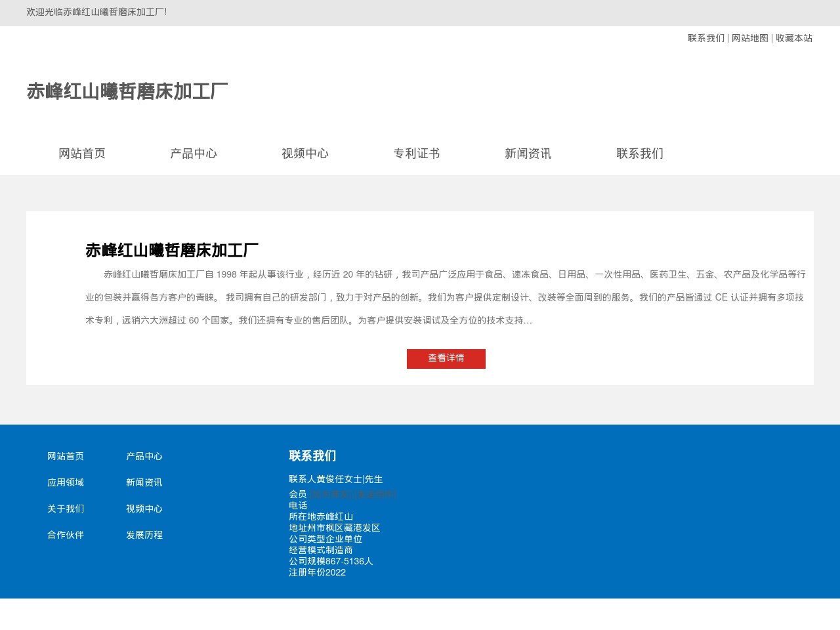Click the company name heading in the intro card
This screenshot has height=630, width=840.
[x=172, y=250]
